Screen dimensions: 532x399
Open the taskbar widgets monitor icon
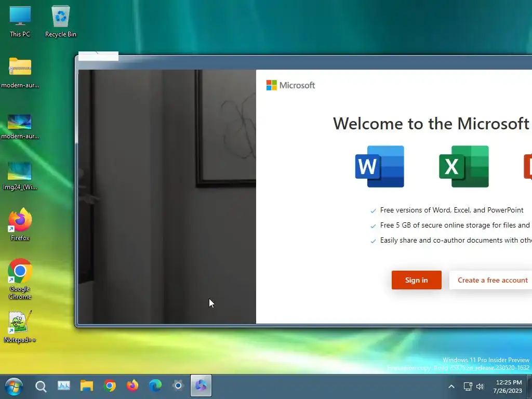pyautogui.click(x=64, y=386)
